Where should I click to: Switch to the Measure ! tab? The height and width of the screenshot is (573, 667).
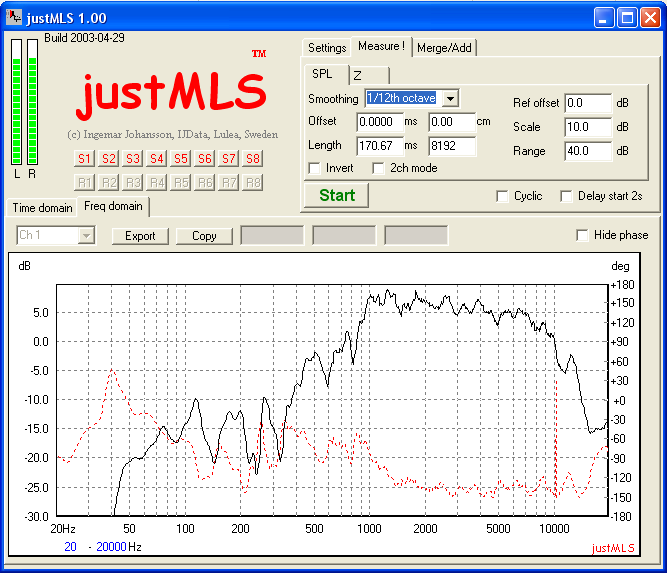pyautogui.click(x=381, y=46)
